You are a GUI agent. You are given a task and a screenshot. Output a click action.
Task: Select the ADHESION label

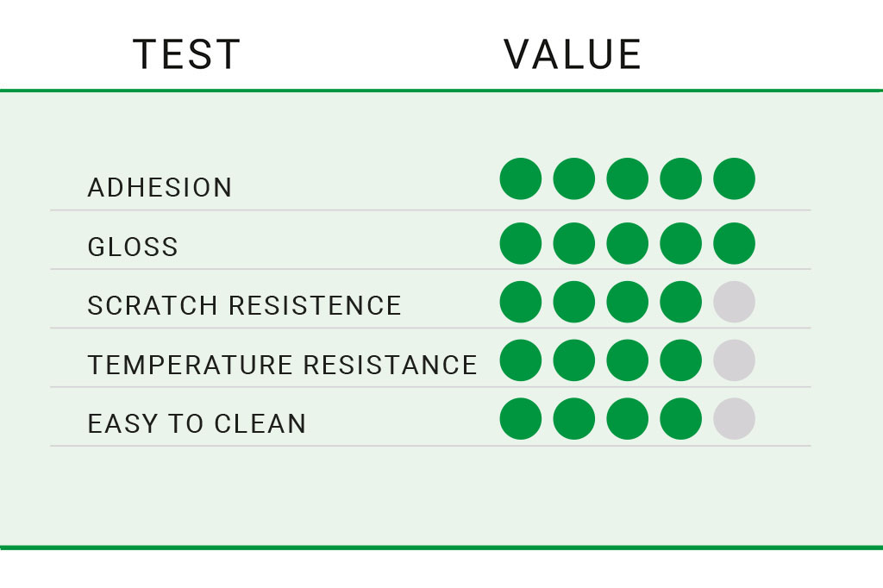pyautogui.click(x=160, y=188)
